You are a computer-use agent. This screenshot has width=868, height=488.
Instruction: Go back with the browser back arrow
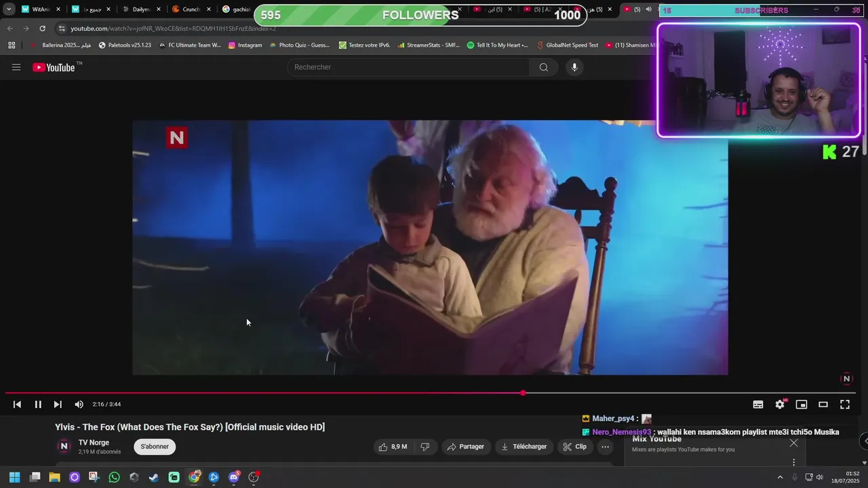click(9, 28)
